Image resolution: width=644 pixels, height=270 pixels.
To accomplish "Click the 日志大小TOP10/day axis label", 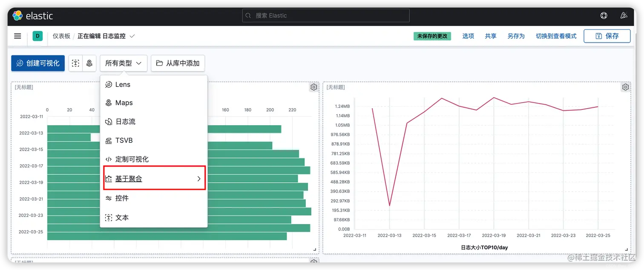I will point(484,247).
